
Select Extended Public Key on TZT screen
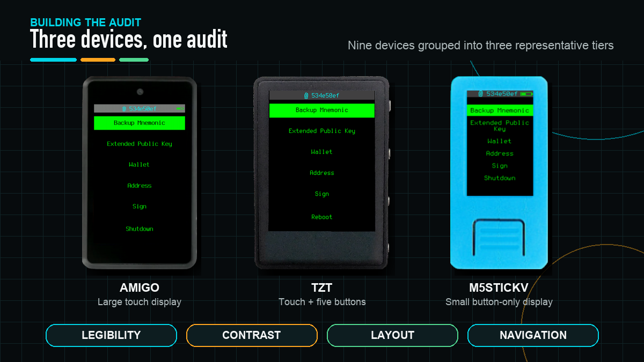click(322, 131)
